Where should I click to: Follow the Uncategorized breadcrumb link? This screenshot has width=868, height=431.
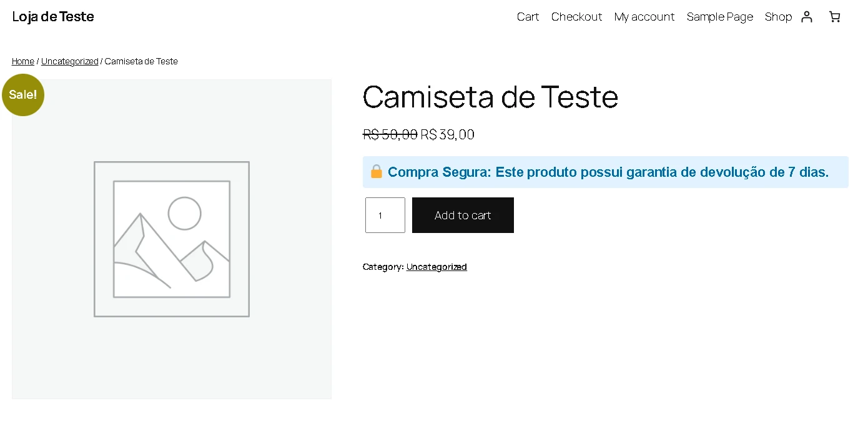70,61
